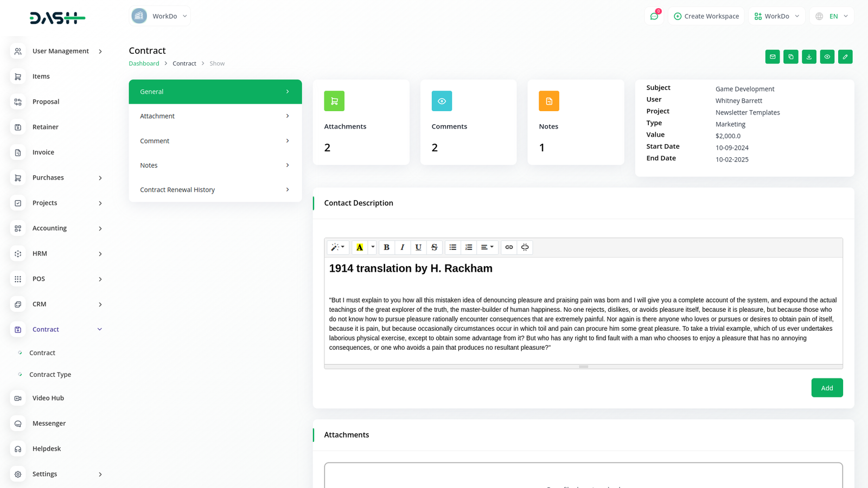This screenshot has width=868, height=488.
Task: Go to Dashboard breadcrumb link
Action: [x=144, y=63]
